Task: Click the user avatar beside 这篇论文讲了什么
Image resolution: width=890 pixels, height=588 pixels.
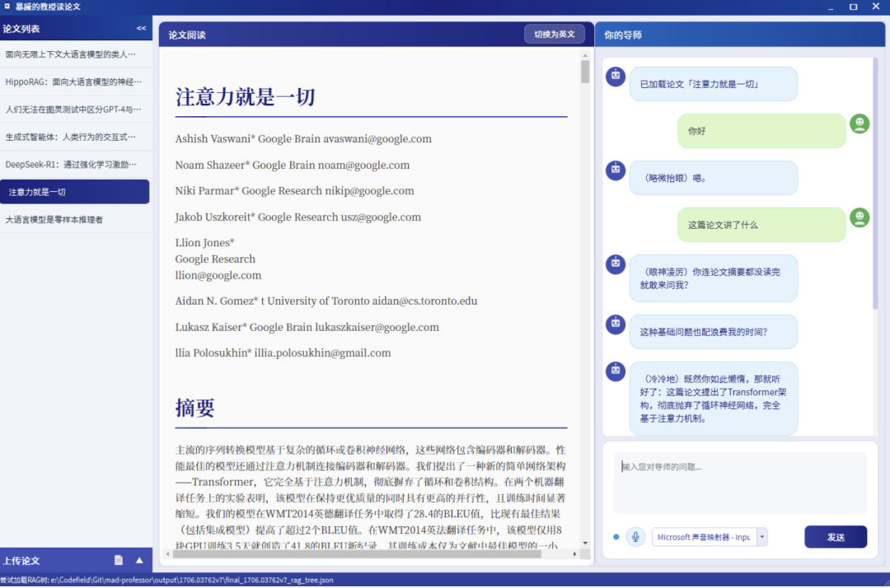Action: tap(860, 217)
